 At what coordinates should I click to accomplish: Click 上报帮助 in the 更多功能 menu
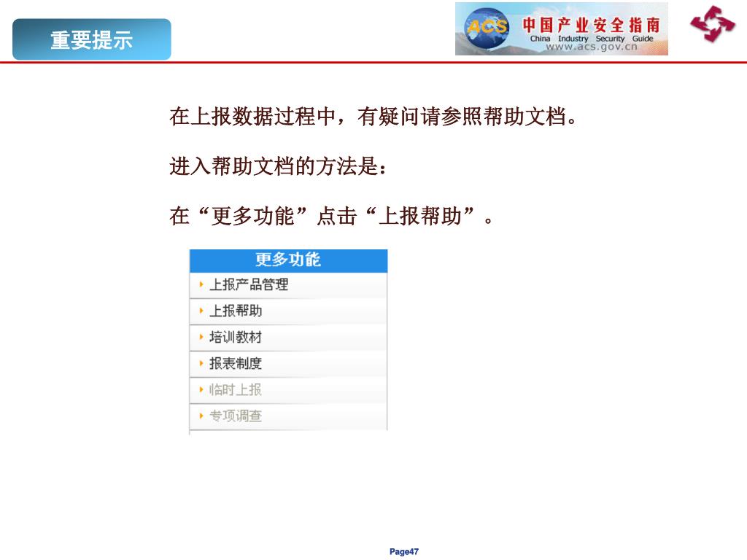288,311
